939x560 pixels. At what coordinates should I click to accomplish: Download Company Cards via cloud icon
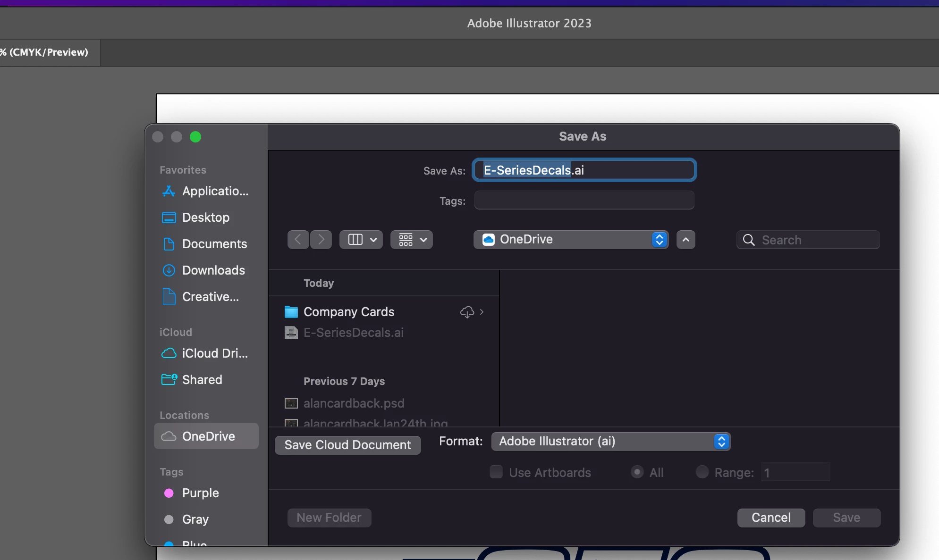pos(467,312)
